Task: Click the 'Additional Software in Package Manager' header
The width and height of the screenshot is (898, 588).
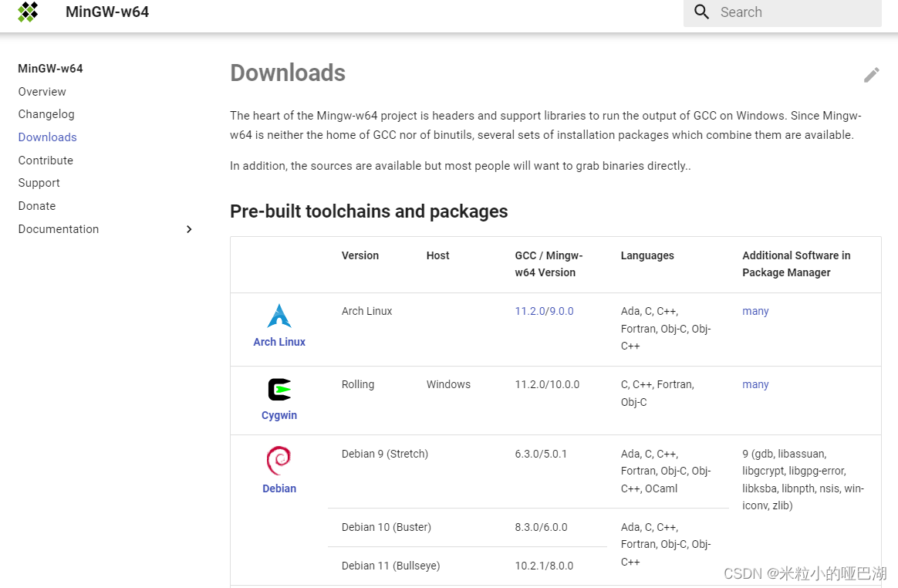Action: pyautogui.click(x=796, y=264)
